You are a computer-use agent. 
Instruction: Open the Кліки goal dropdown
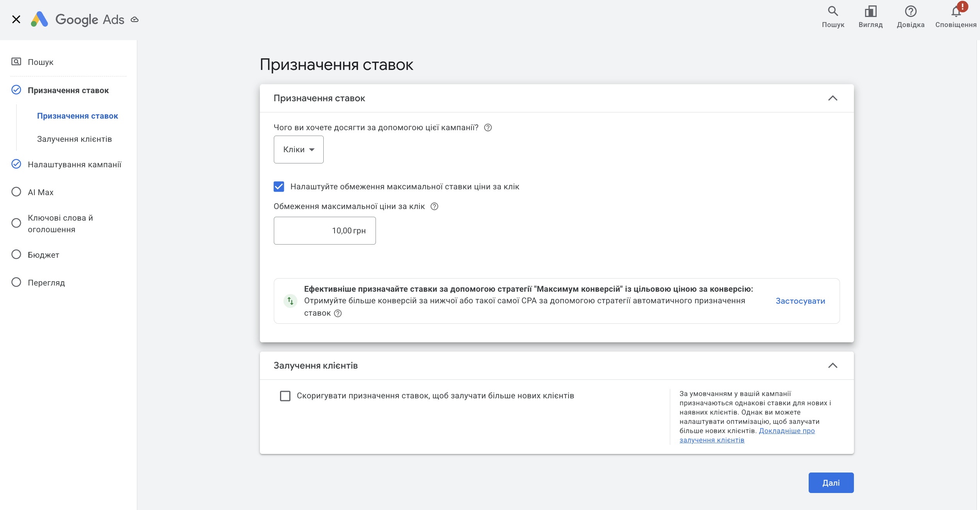[298, 150]
